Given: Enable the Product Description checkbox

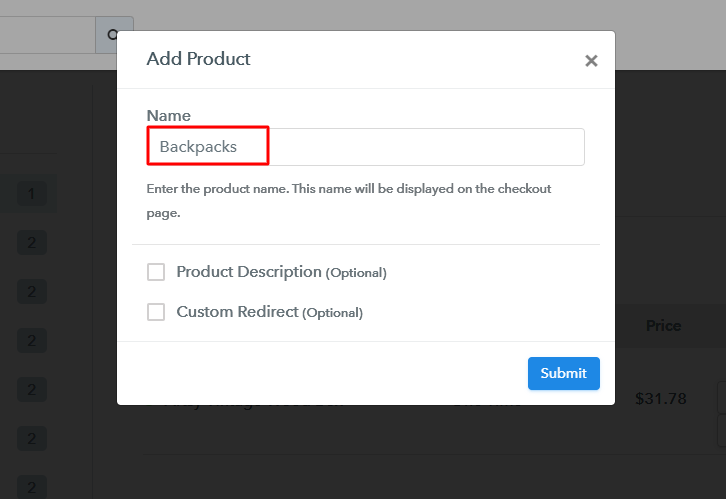Looking at the screenshot, I should [156, 272].
